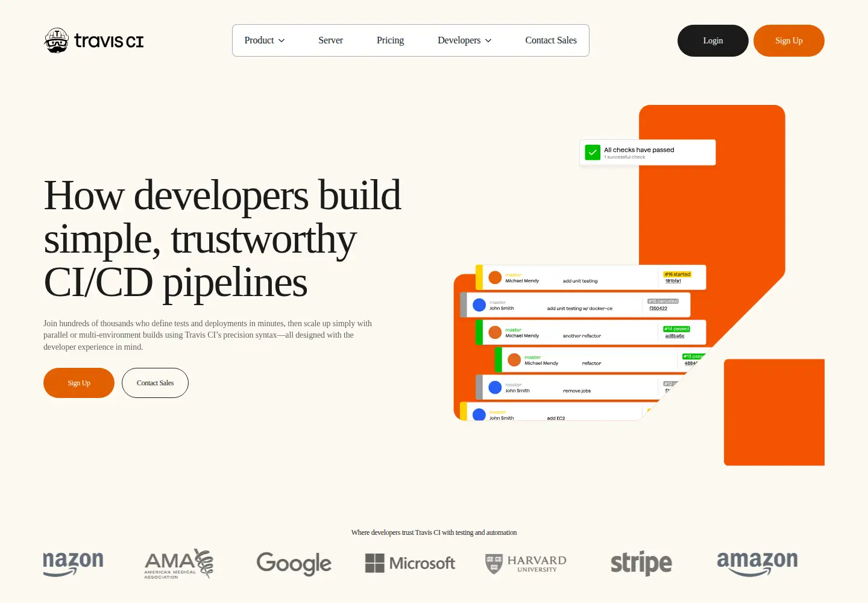Click the Stripe logo
The image size is (868, 603).
(641, 564)
